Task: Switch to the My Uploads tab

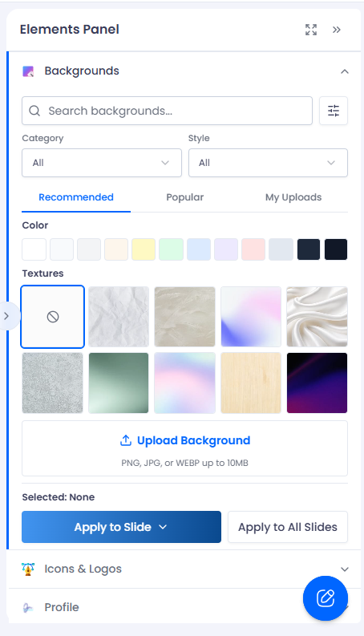Action: point(293,197)
